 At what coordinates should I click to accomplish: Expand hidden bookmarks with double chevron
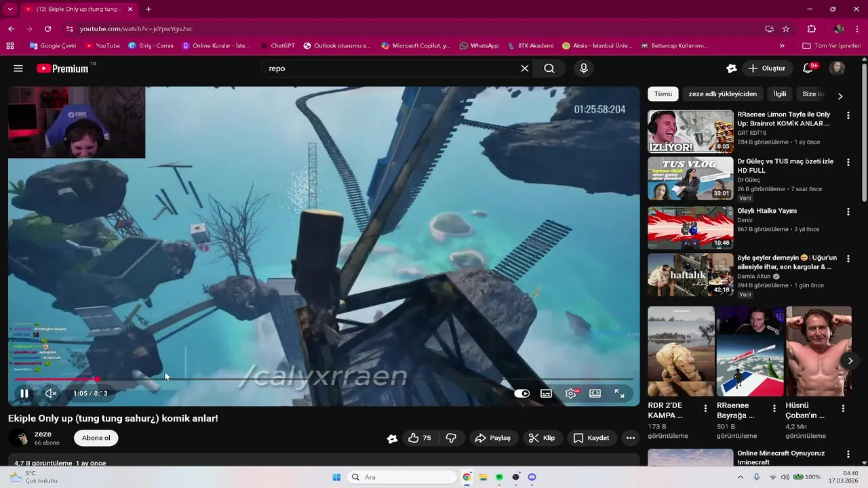782,46
